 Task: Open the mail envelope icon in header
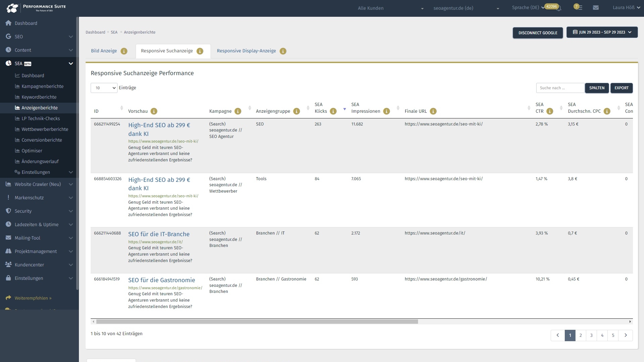click(596, 7)
